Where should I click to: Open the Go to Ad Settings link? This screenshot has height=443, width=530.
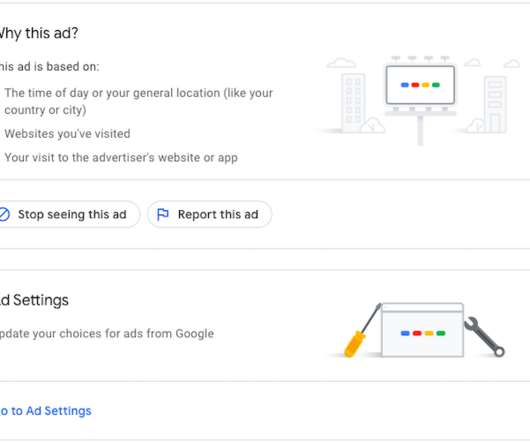pos(45,411)
